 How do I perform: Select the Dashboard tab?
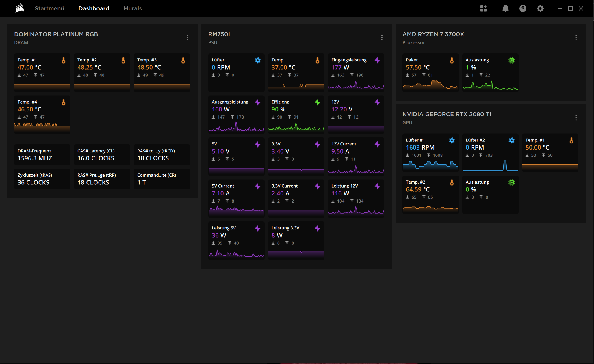click(x=94, y=8)
